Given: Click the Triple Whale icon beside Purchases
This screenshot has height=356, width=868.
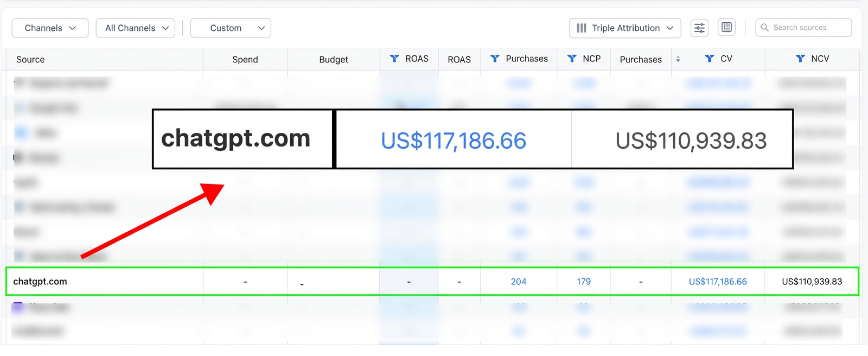Looking at the screenshot, I should tap(495, 59).
